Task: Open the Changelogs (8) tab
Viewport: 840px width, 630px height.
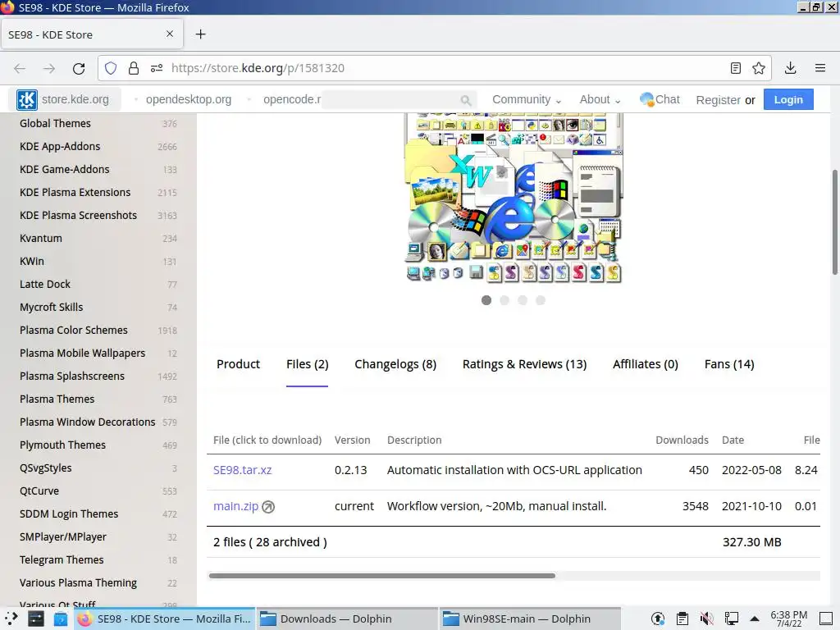Action: [x=395, y=364]
